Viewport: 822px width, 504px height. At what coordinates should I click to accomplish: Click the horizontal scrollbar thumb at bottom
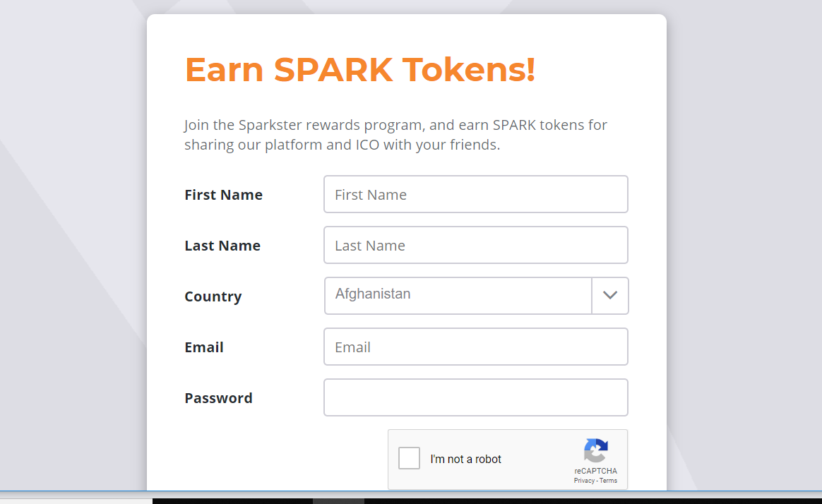338,500
